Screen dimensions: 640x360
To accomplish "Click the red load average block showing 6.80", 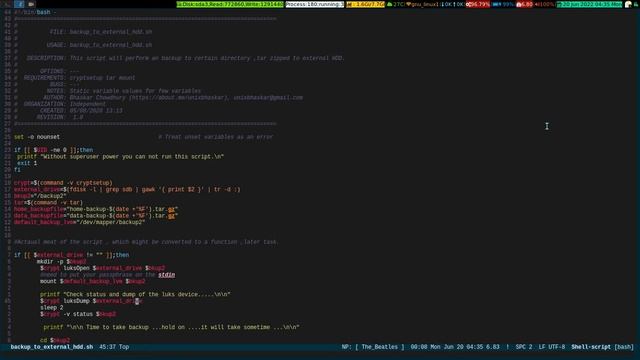I will (x=524, y=4).
